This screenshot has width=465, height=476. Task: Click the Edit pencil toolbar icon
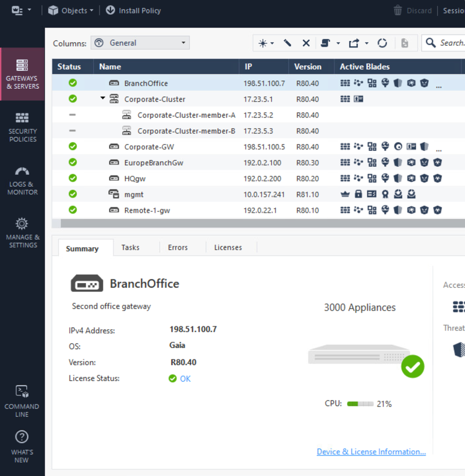pos(287,43)
